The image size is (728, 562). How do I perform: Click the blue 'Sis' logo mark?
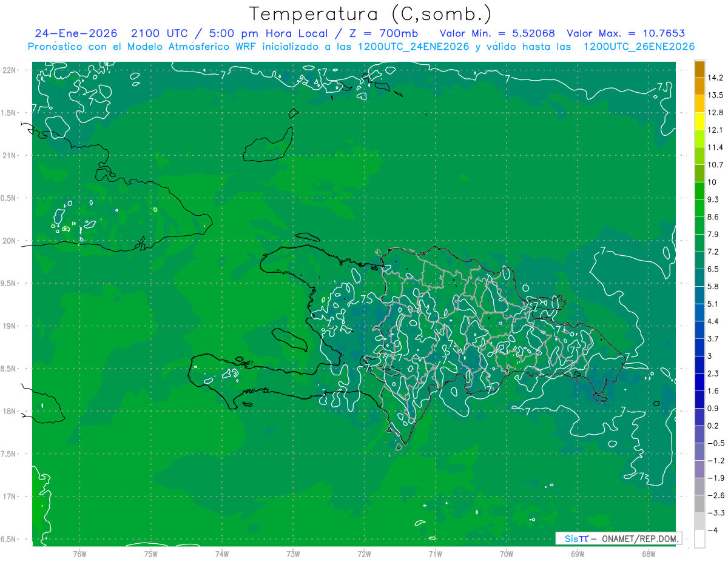tap(572, 539)
